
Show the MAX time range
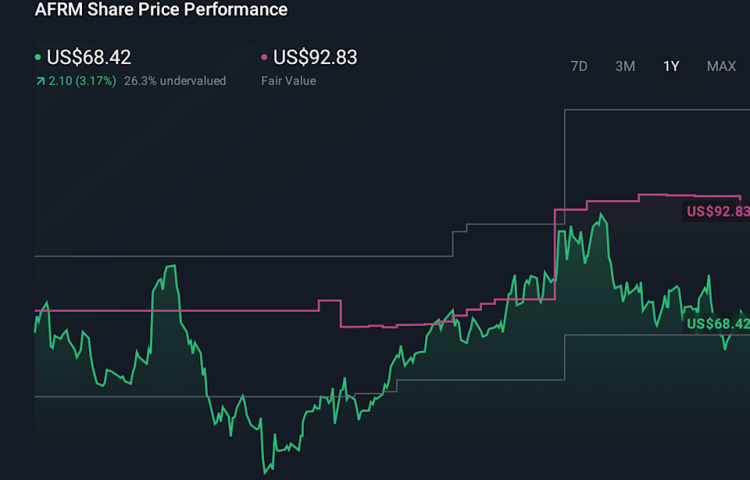click(x=721, y=66)
